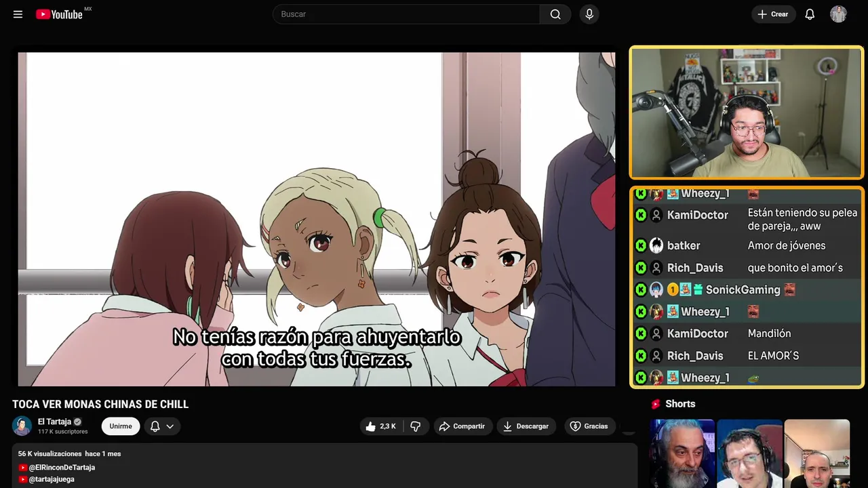Click '117 K suscriptores' text
Image resolution: width=868 pixels, height=488 pixels.
(x=63, y=432)
